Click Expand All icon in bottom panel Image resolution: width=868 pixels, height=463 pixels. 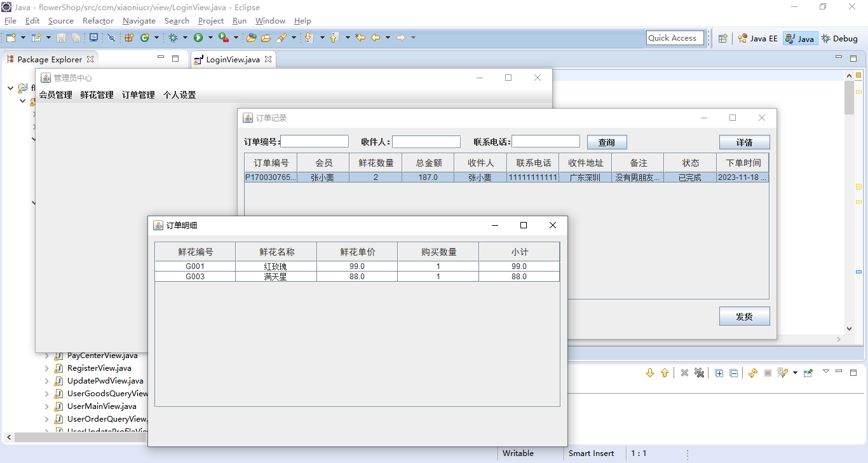719,373
